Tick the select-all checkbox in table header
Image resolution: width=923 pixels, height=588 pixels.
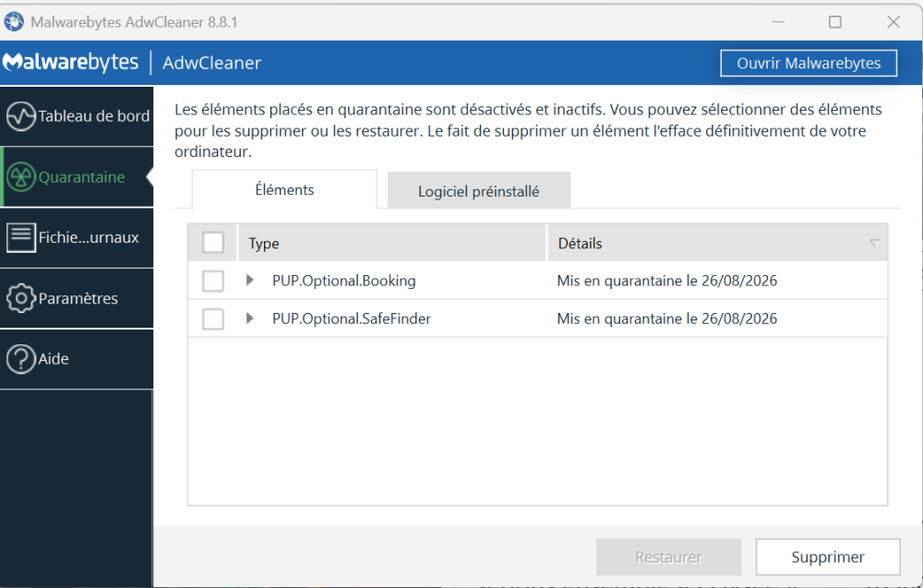coord(213,243)
